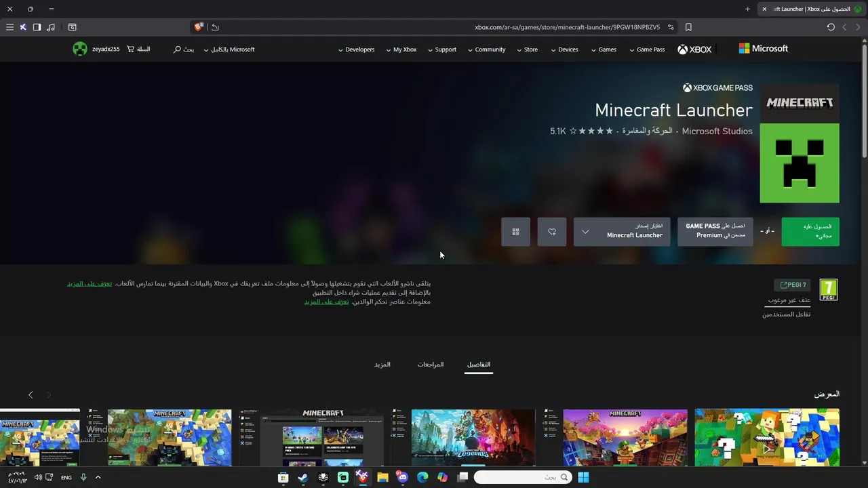Open Microsoft Store from the taskbar
The width and height of the screenshot is (868, 488).
(283, 477)
